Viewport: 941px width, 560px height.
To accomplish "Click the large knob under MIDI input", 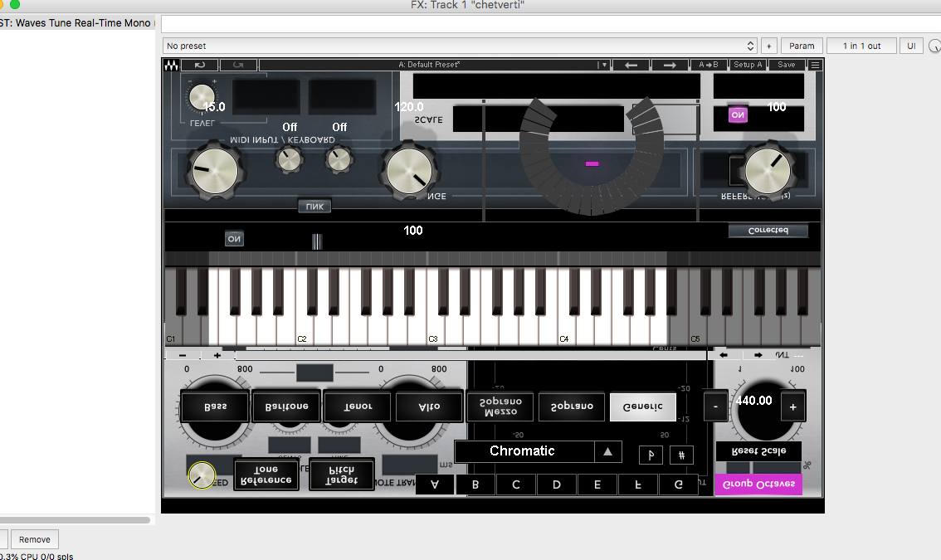I will click(214, 170).
